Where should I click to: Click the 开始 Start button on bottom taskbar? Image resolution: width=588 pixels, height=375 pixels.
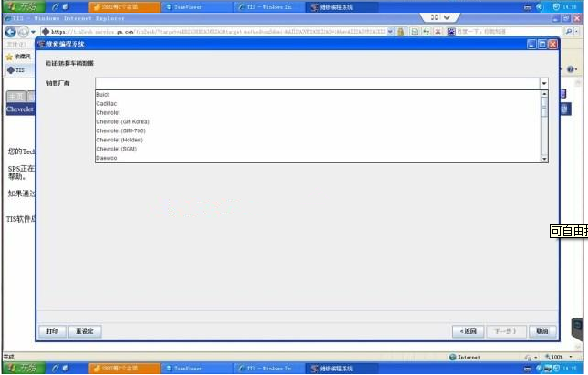point(23,369)
